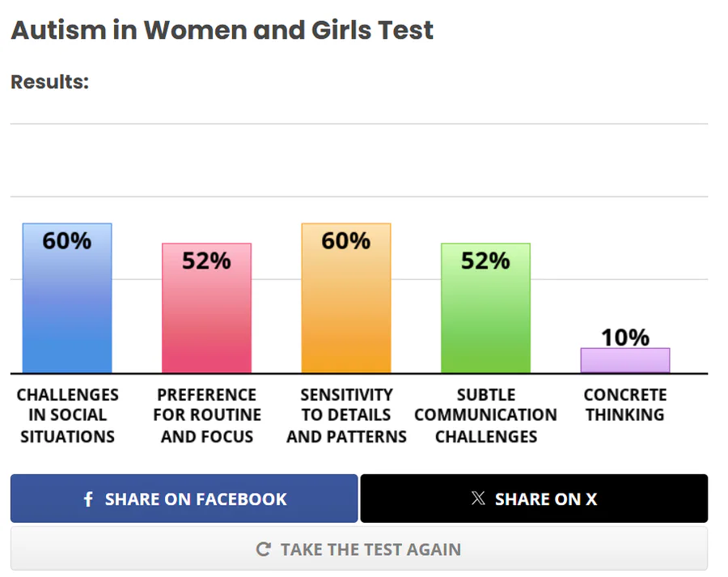Click the Challenges in Social Situations label
Image resolution: width=728 pixels, height=577 pixels.
(67, 416)
